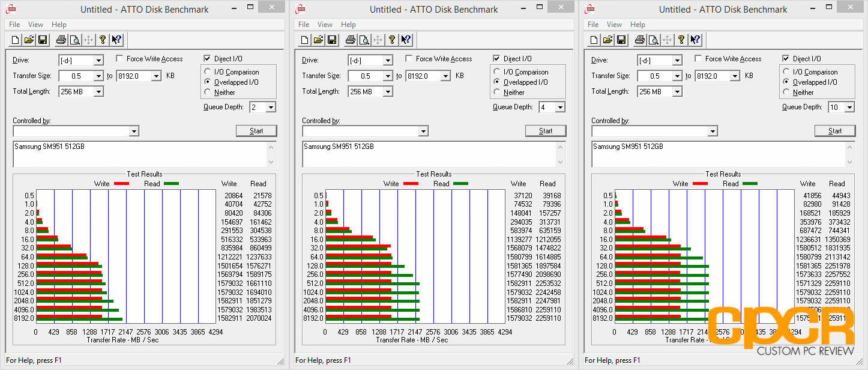
Task: Open File menu in the Queue Depth 2 window
Action: pos(14,25)
